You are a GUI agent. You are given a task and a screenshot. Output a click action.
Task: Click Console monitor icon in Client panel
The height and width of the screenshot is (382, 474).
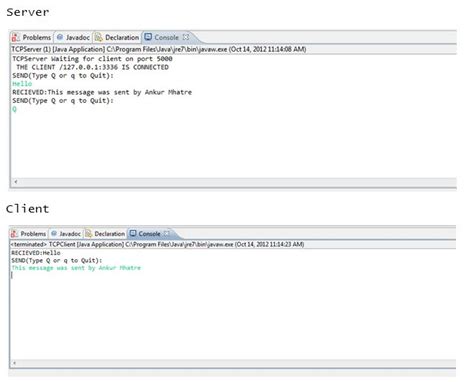(x=133, y=233)
